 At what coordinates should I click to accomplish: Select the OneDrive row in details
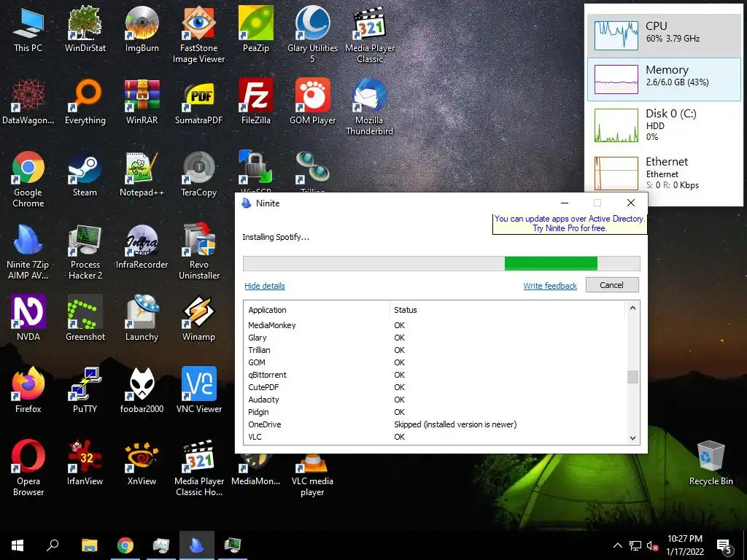436,424
